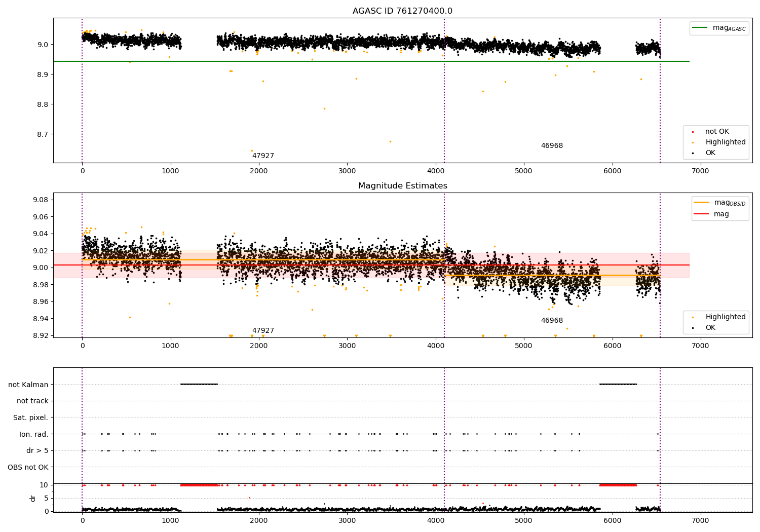The height and width of the screenshot is (532, 760).
Task: Click the 'OBS not OK' row label
Action: [x=28, y=467]
